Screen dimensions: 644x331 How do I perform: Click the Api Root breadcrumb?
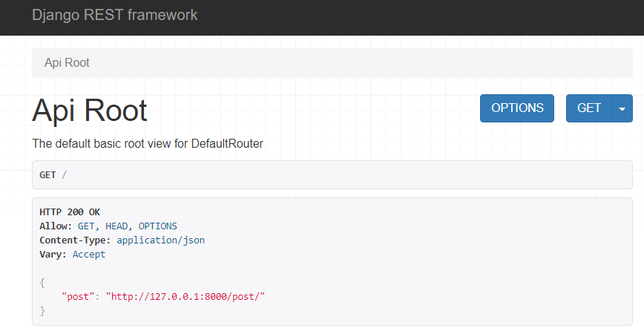pos(67,63)
